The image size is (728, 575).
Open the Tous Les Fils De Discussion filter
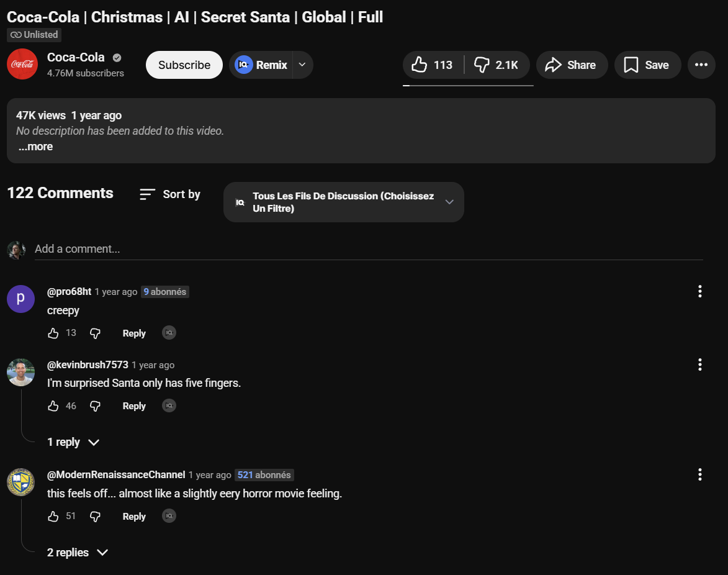(x=344, y=202)
